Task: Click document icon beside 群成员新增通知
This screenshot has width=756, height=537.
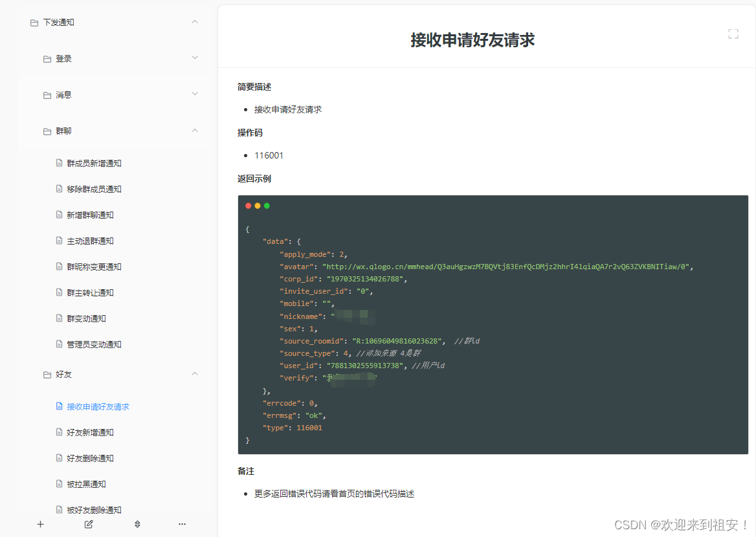Action: (x=60, y=163)
